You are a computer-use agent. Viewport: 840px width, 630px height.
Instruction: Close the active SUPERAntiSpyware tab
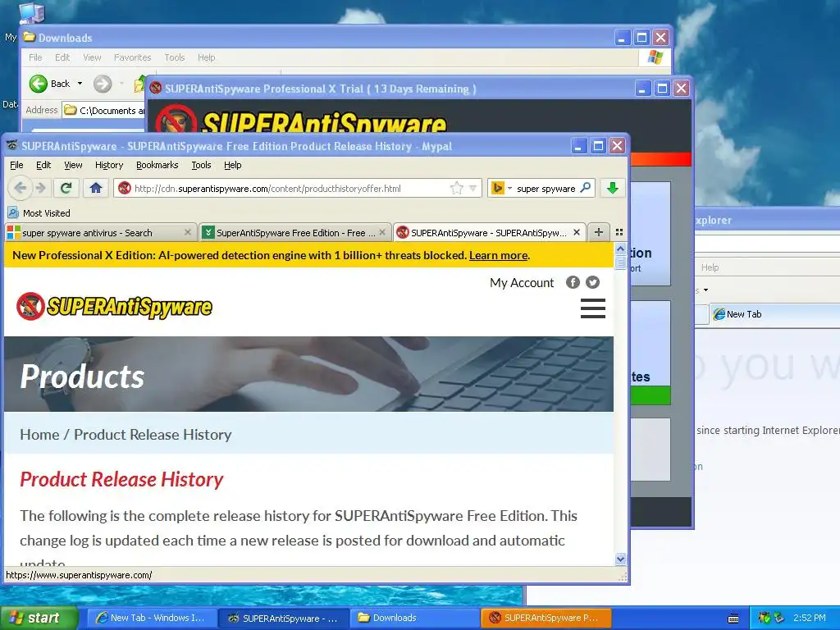(x=577, y=232)
